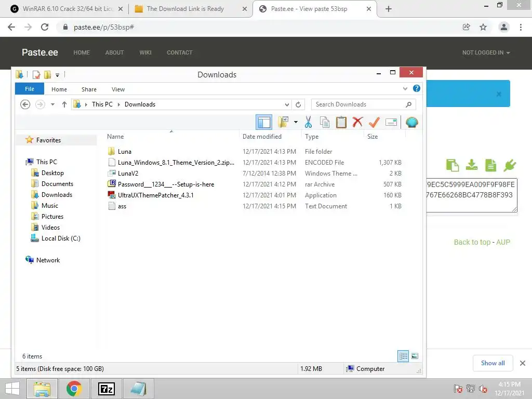Open Customize Quick Access Toolbar dropdown

[57, 75]
